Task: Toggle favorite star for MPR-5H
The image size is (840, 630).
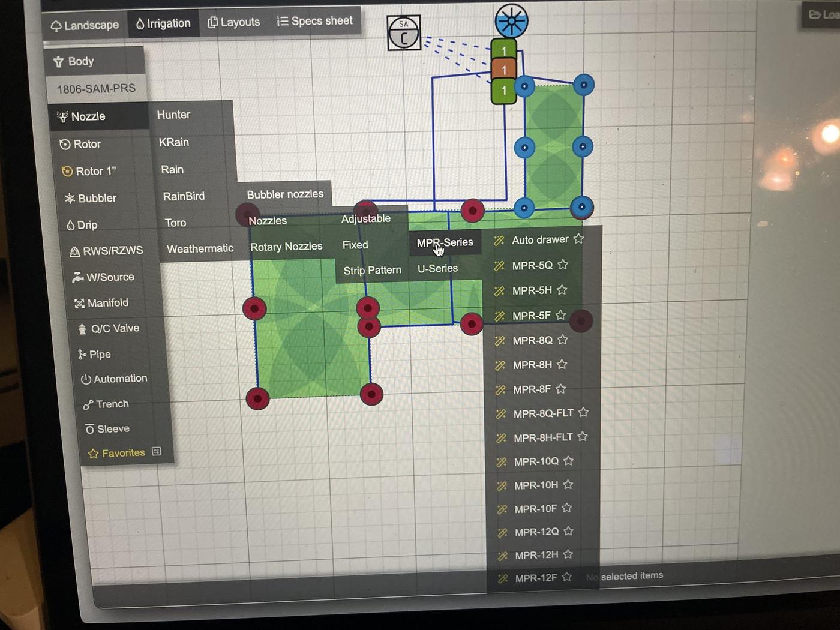Action: [562, 290]
